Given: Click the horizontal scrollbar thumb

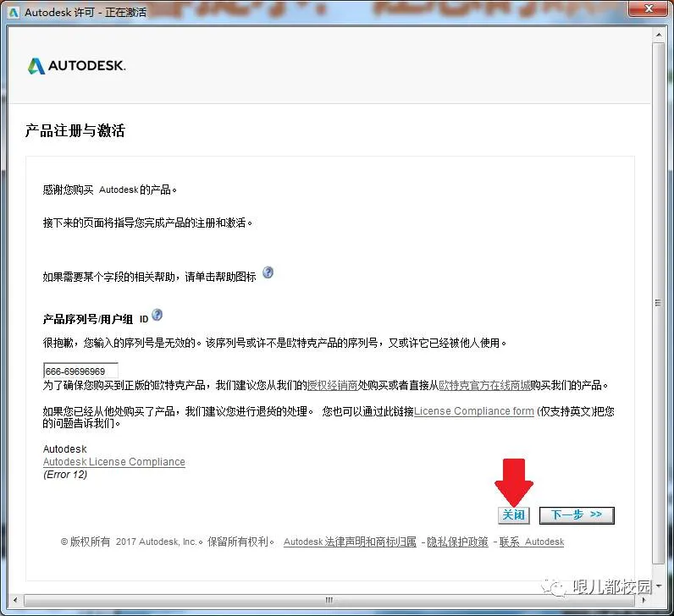Looking at the screenshot, I should click(x=329, y=600).
